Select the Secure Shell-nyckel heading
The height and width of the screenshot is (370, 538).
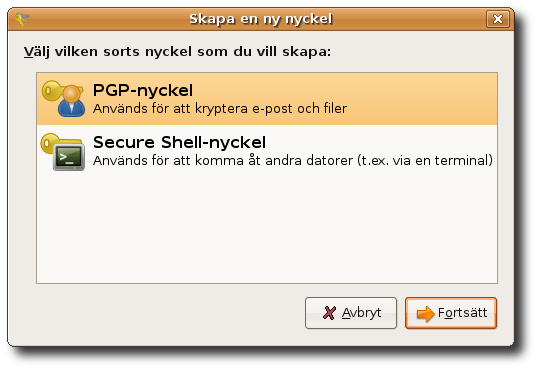(x=179, y=142)
